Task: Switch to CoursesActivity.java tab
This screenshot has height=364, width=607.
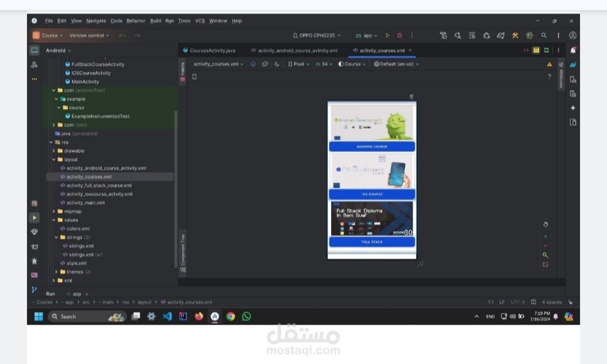Action: coord(209,51)
